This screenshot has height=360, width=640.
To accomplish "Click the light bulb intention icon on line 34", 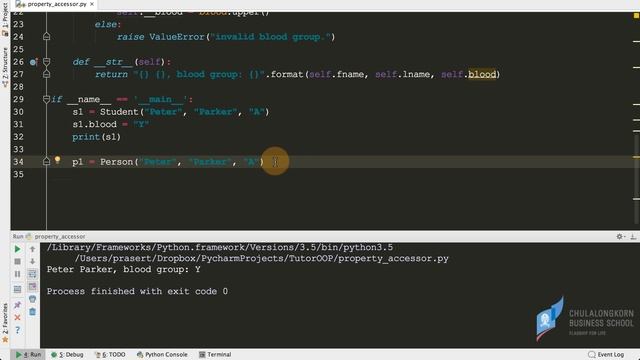I will point(58,160).
